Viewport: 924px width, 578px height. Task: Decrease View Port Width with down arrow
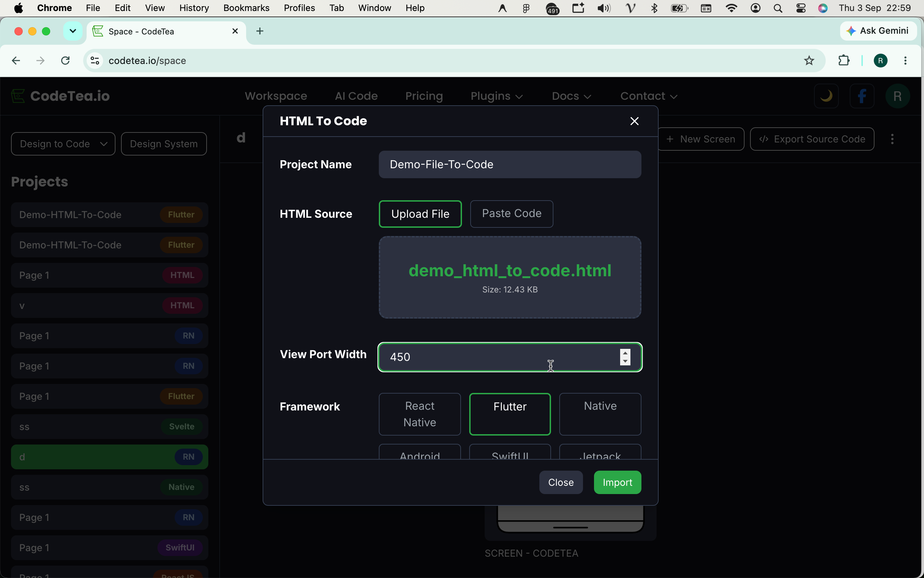[x=625, y=361]
